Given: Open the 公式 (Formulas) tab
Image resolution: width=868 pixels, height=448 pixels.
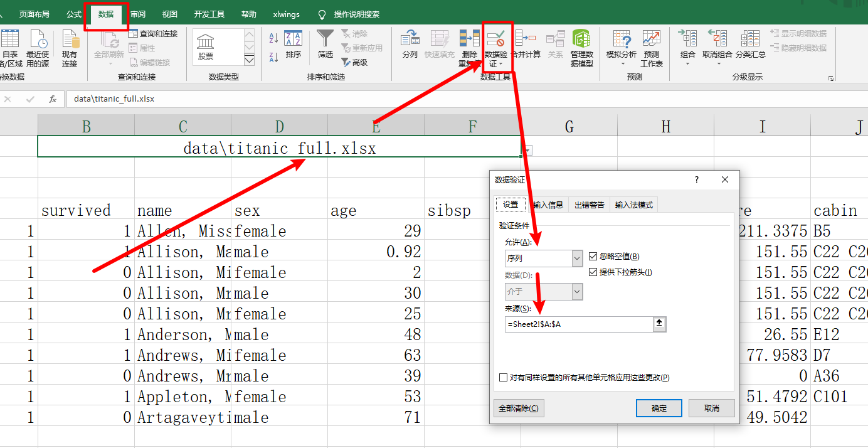Looking at the screenshot, I should pos(74,14).
